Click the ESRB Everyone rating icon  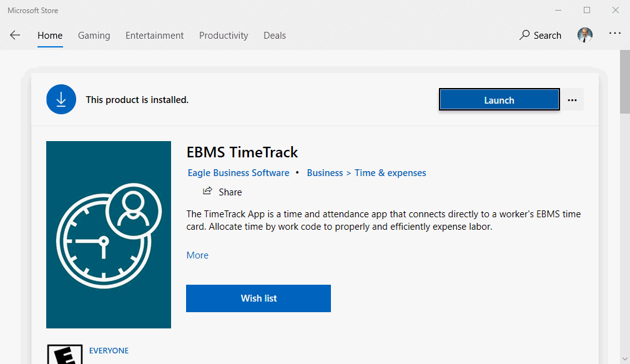tap(64, 355)
